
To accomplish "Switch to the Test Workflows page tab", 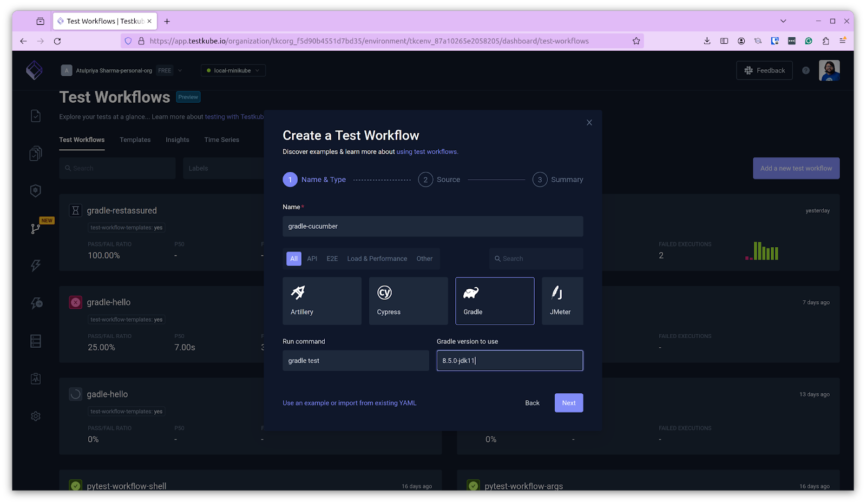I will (x=82, y=140).
